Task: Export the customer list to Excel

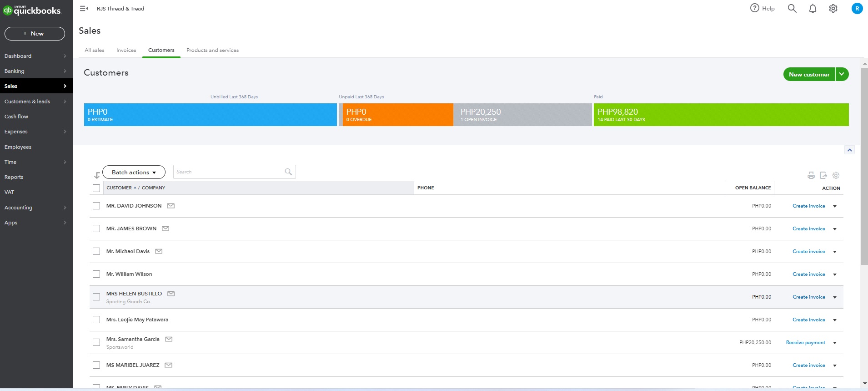Action: (x=823, y=175)
